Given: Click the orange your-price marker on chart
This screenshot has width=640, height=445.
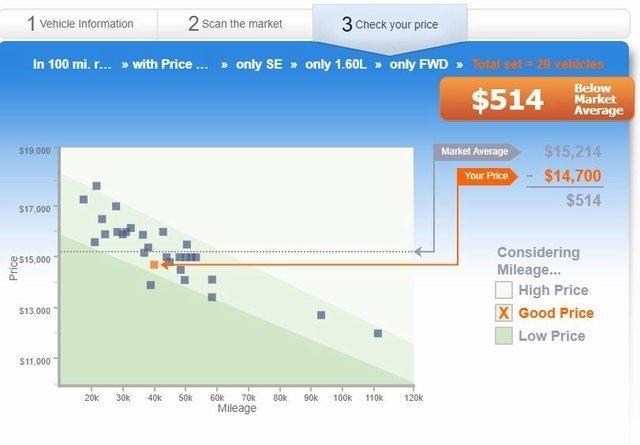Looking at the screenshot, I should 154,265.
